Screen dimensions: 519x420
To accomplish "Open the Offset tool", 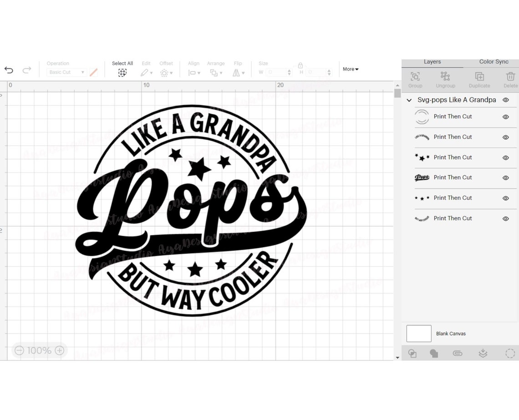I will (166, 73).
